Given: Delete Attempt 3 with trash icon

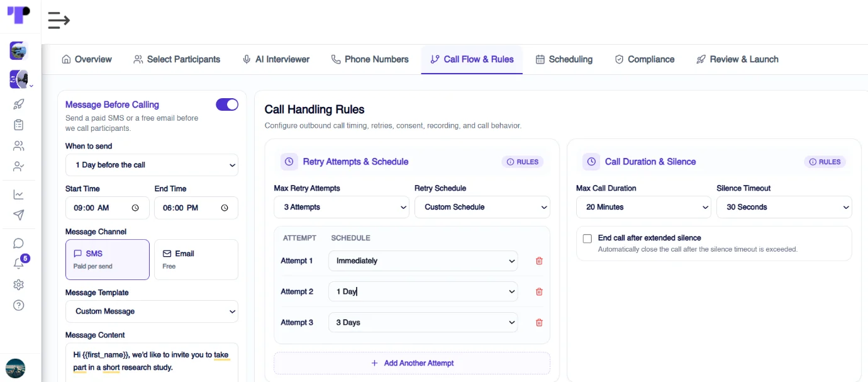Looking at the screenshot, I should pyautogui.click(x=539, y=322).
